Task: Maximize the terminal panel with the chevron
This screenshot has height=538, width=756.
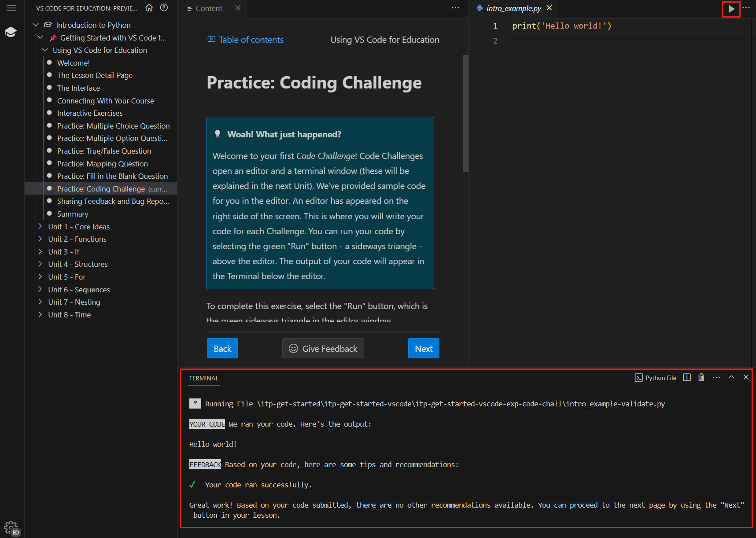Action: coord(731,377)
